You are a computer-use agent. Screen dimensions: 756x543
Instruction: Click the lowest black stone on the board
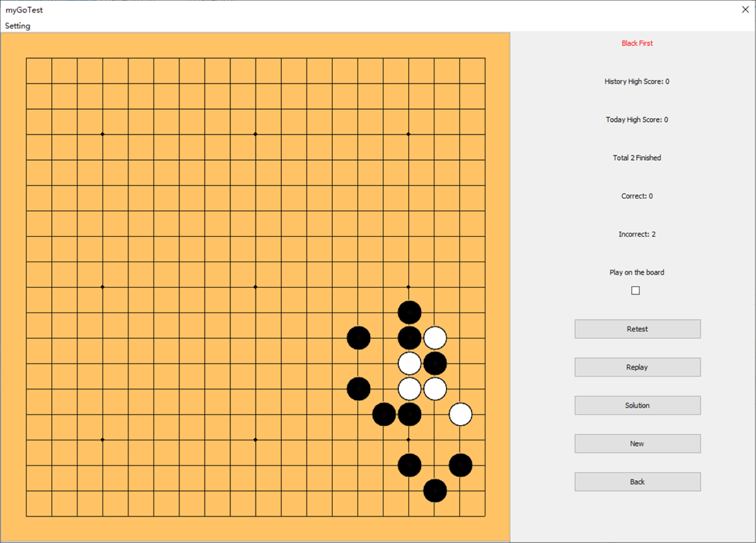pyautogui.click(x=434, y=492)
